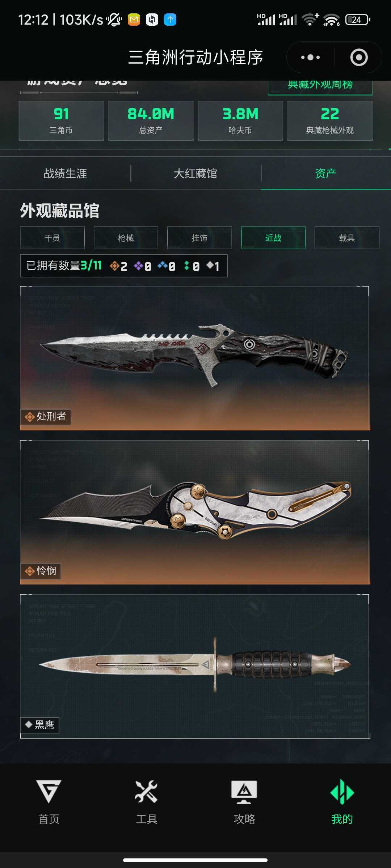Open the mini program more-options dots menu
391x868 pixels.
[x=310, y=58]
